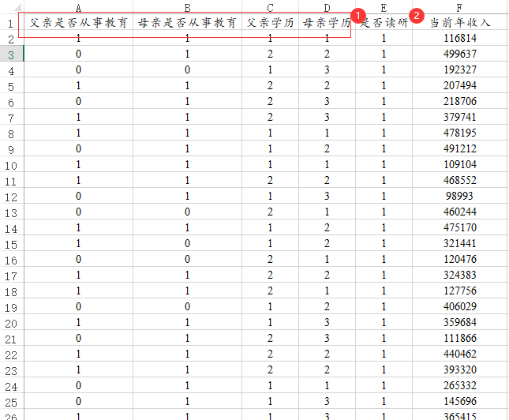
Task: Click the red annotation badge numbered 1
Action: pos(357,15)
